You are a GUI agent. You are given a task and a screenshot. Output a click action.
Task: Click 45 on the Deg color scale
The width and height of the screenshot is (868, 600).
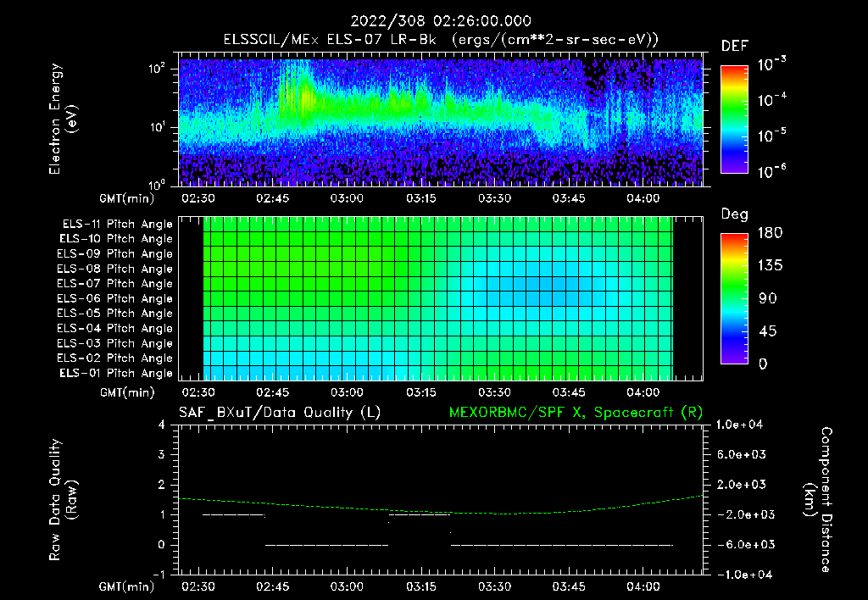pyautogui.click(x=767, y=331)
